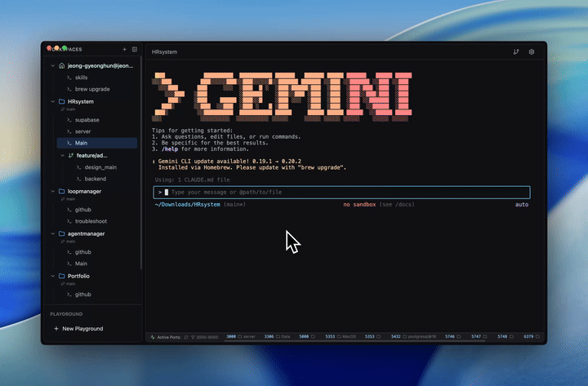588x386 pixels.
Task: Open folder icon next to port 6379
Action: (537, 336)
